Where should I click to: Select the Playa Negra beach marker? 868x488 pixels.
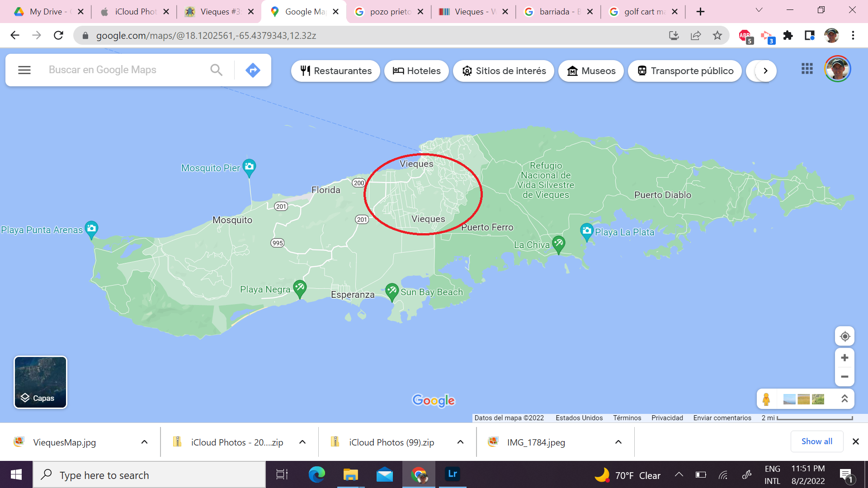pyautogui.click(x=300, y=289)
